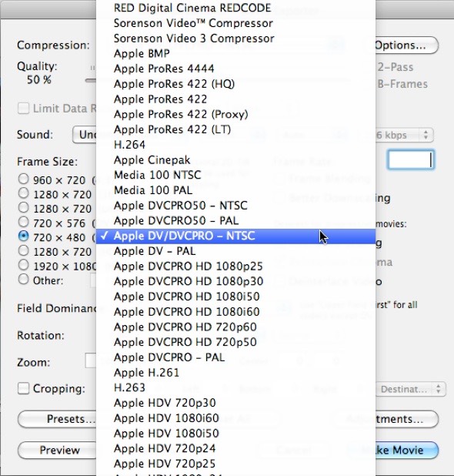
Task: Adjust the Quality slider
Action: (91, 80)
